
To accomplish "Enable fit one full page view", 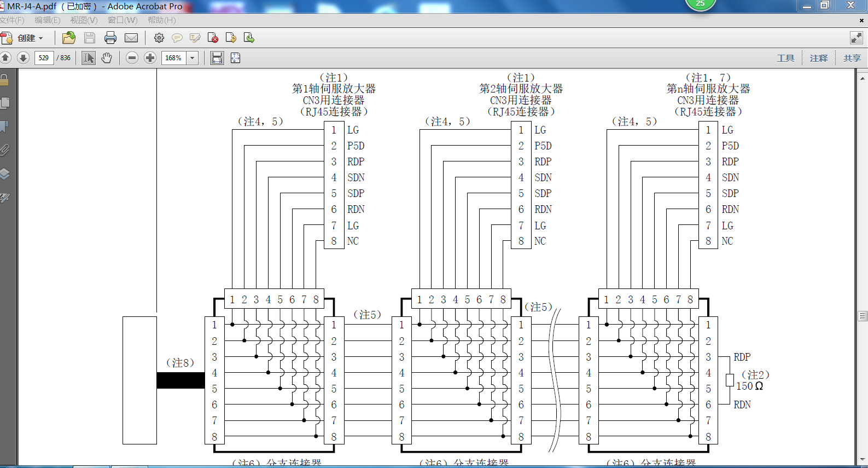I will 236,58.
